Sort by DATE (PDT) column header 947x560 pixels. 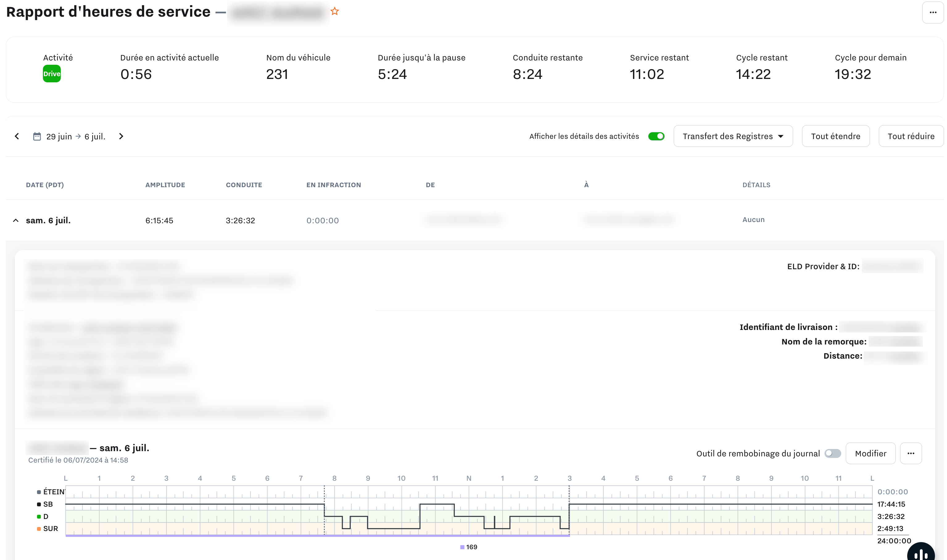45,185
